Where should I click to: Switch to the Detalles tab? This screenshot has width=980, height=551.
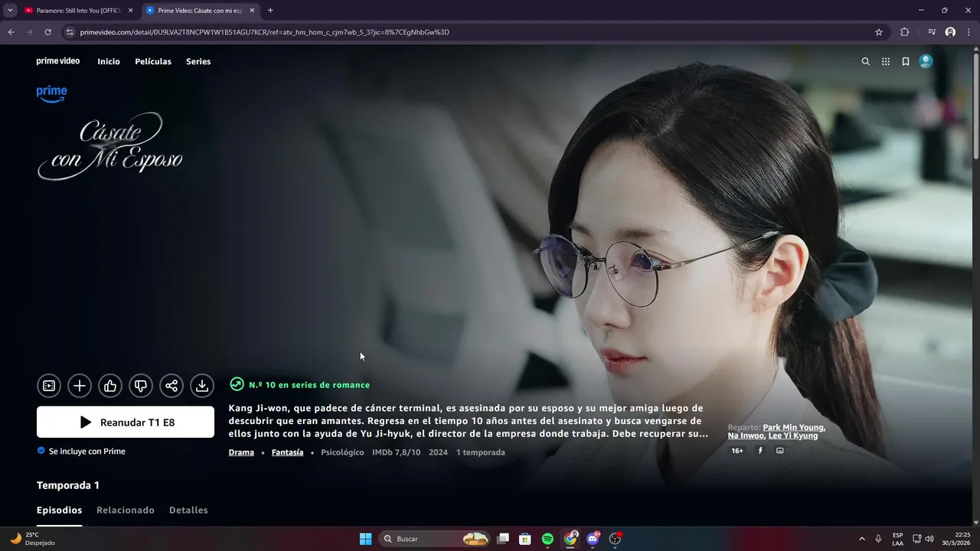[188, 510]
